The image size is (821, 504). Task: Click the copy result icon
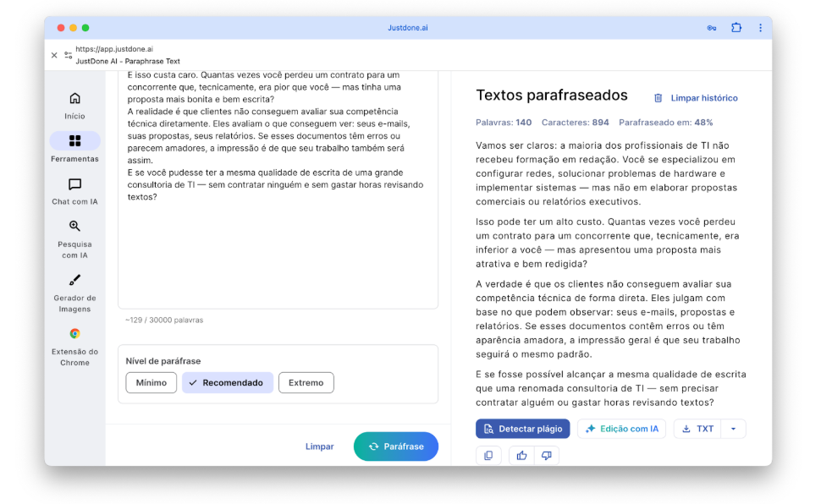tap(488, 455)
